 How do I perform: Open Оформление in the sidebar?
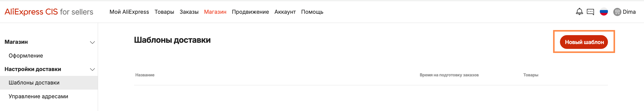(x=26, y=56)
